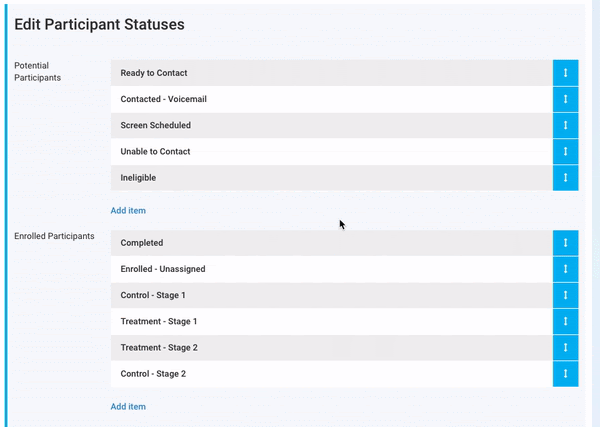Add item under Potential Participants
This screenshot has height=427, width=600.
[x=128, y=211]
